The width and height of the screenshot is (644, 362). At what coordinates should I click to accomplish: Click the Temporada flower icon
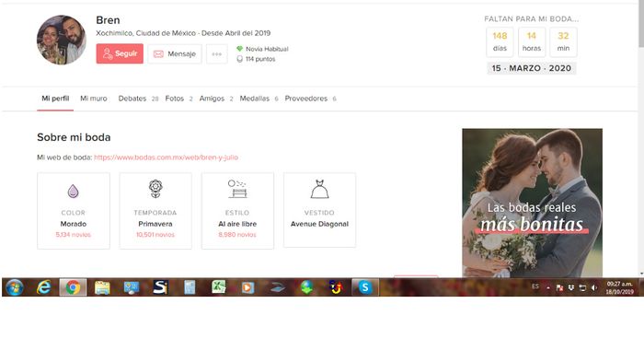pyautogui.click(x=155, y=189)
